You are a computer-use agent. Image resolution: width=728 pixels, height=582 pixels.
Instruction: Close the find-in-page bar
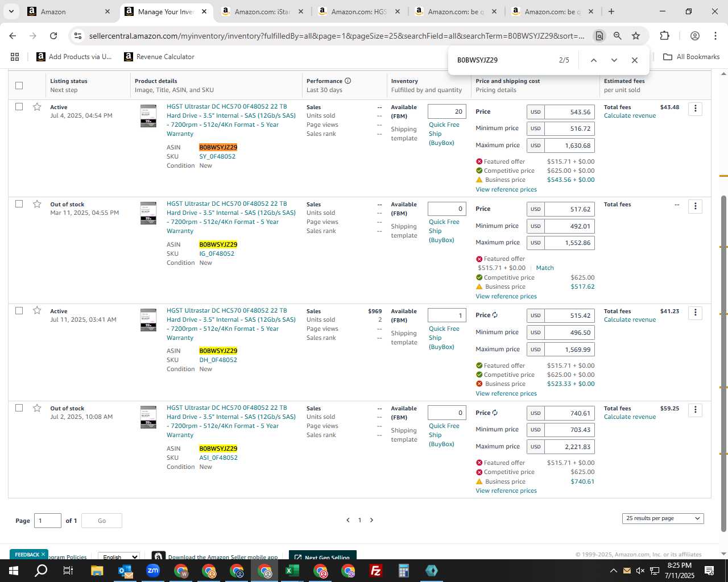pyautogui.click(x=634, y=60)
